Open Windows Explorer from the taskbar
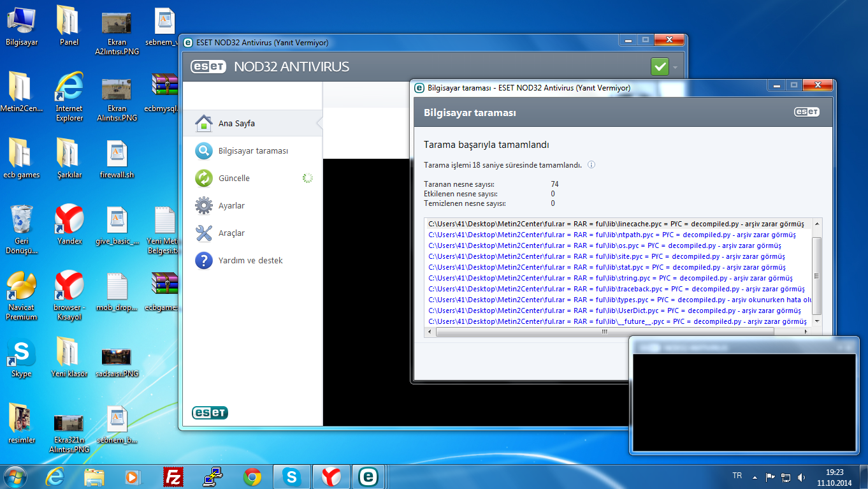The image size is (868, 489). click(94, 476)
